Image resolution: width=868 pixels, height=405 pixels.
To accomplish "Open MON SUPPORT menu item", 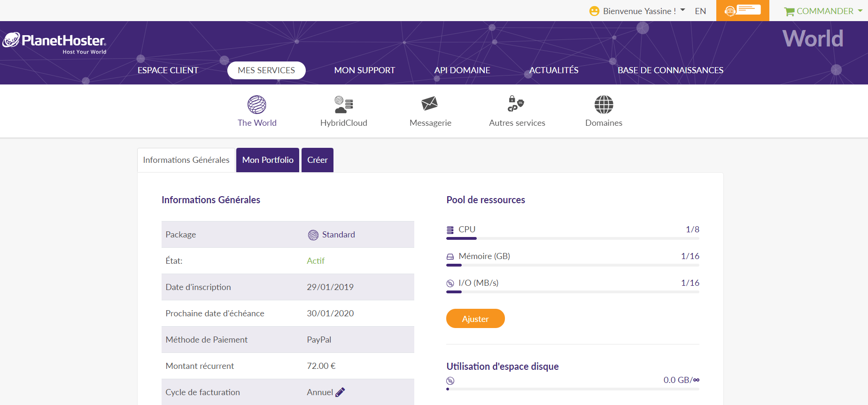I will (x=364, y=70).
